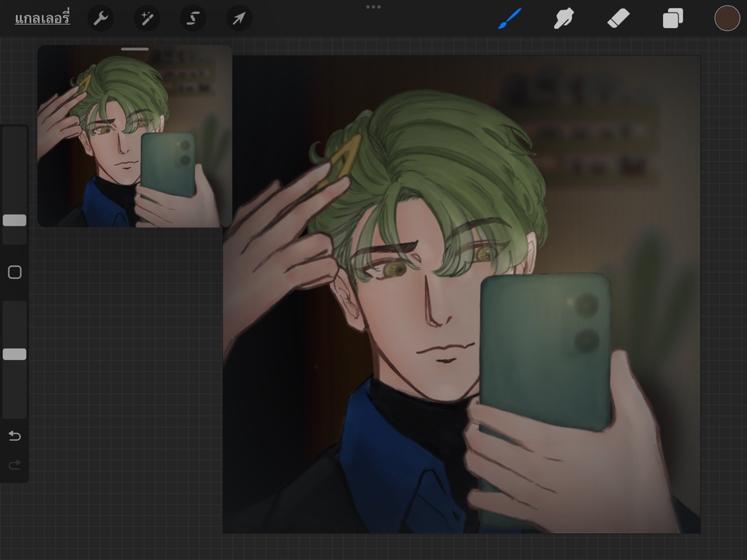This screenshot has height=560, width=747.
Task: Open the Gallery link (แกลเลอรี่)
Action: click(x=42, y=19)
